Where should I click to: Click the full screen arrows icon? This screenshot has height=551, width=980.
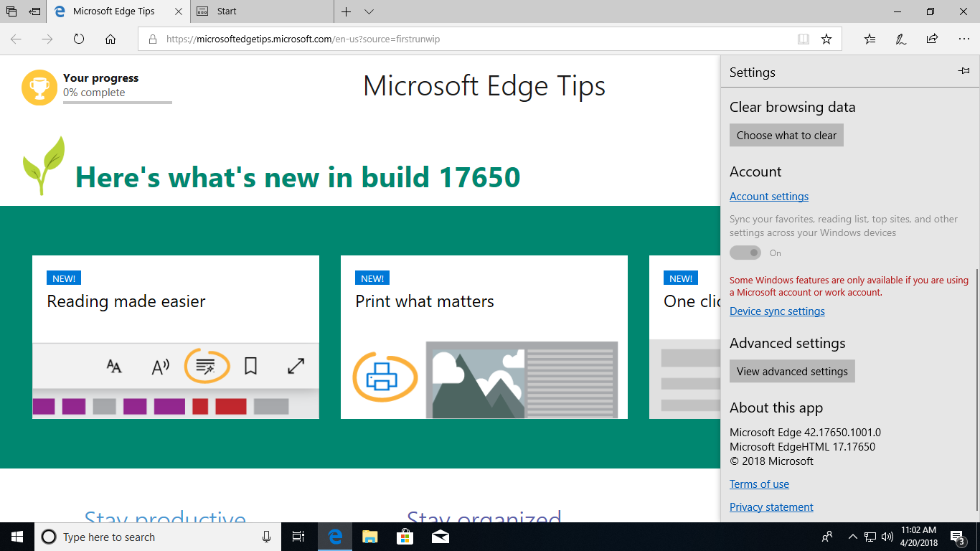click(296, 366)
